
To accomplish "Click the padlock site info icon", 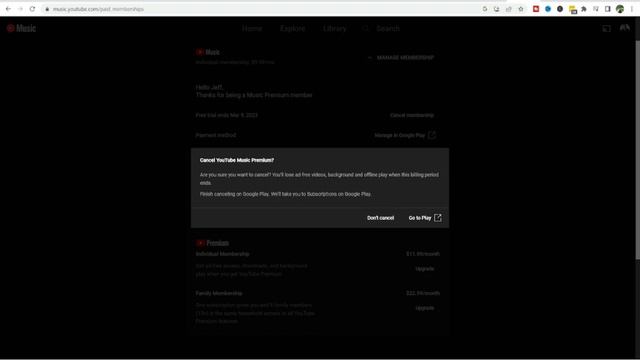I will point(47,9).
